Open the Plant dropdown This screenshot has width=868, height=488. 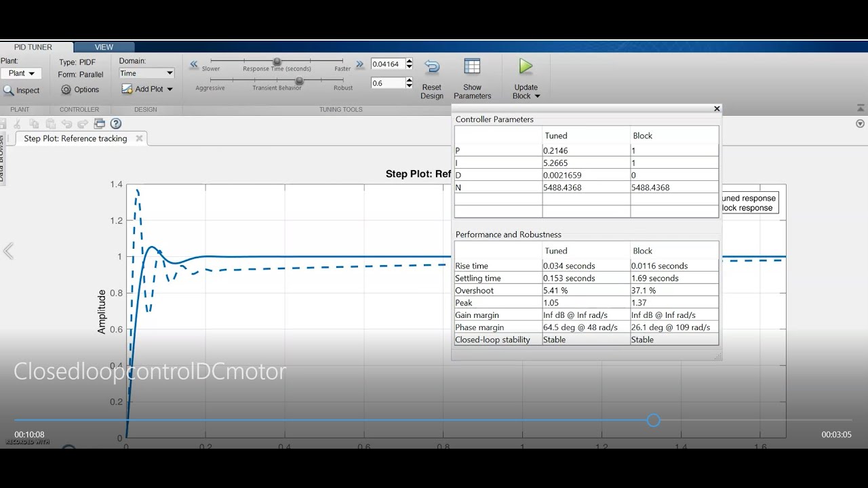[x=22, y=73]
